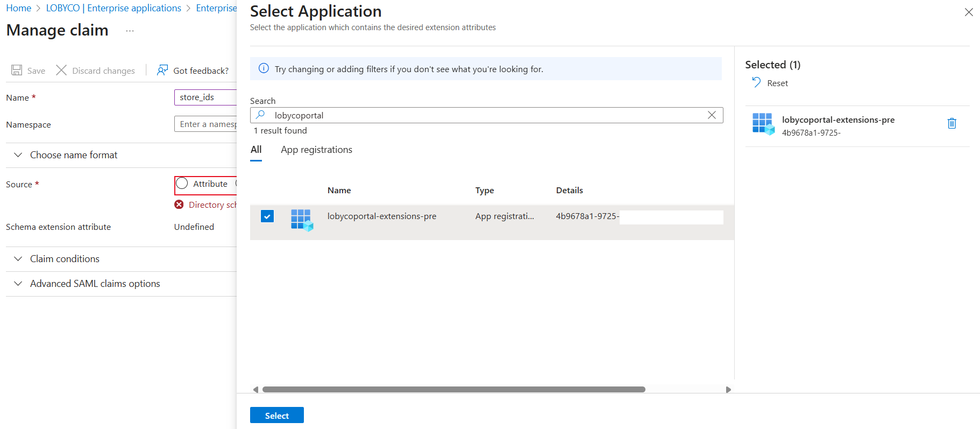The height and width of the screenshot is (429, 980).
Task: Select the Attribute radio button
Action: (x=182, y=184)
